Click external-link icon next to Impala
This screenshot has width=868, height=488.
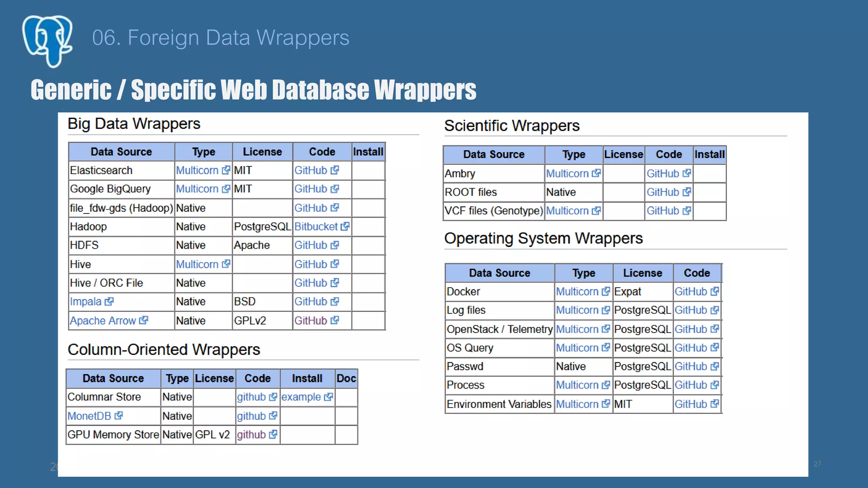(109, 302)
